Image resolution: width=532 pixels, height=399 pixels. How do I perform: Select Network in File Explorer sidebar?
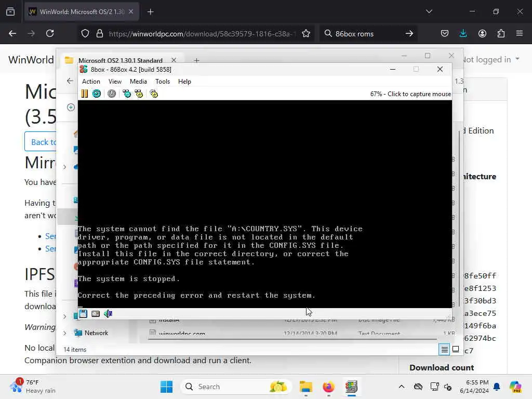[x=96, y=333]
